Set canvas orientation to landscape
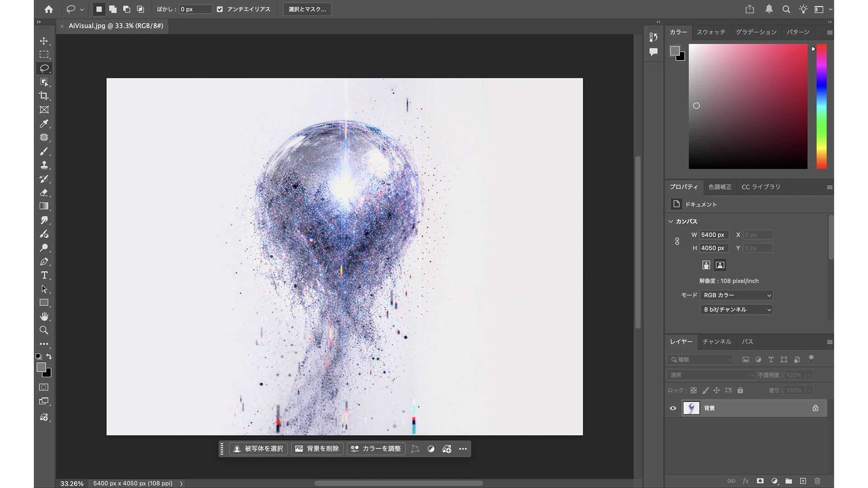This screenshot has height=488, width=868. tap(720, 265)
